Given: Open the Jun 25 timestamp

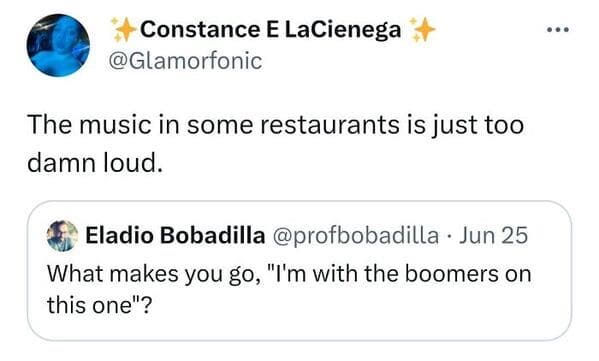Looking at the screenshot, I should click(493, 235).
